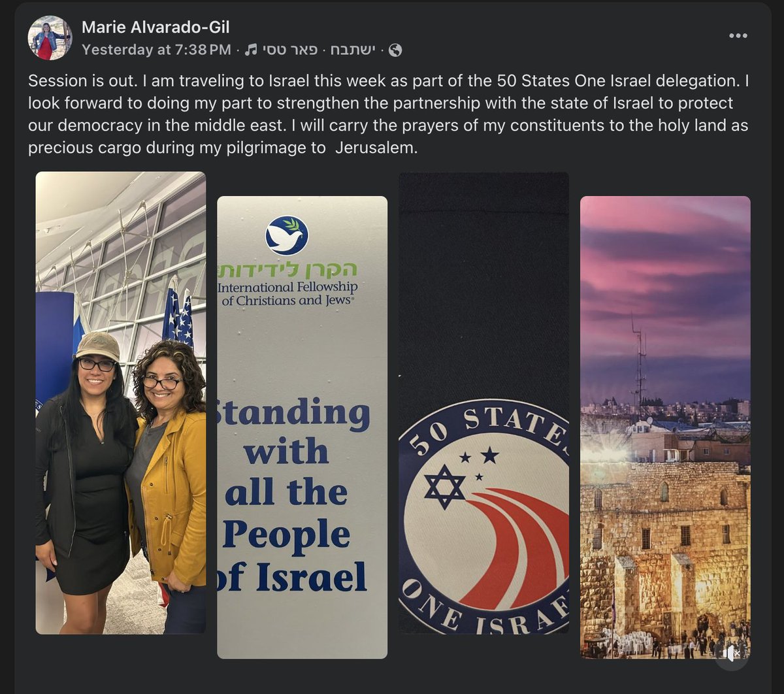Screen dimensions: 784x694
Task: Click the globe public audience icon
Action: [x=395, y=50]
